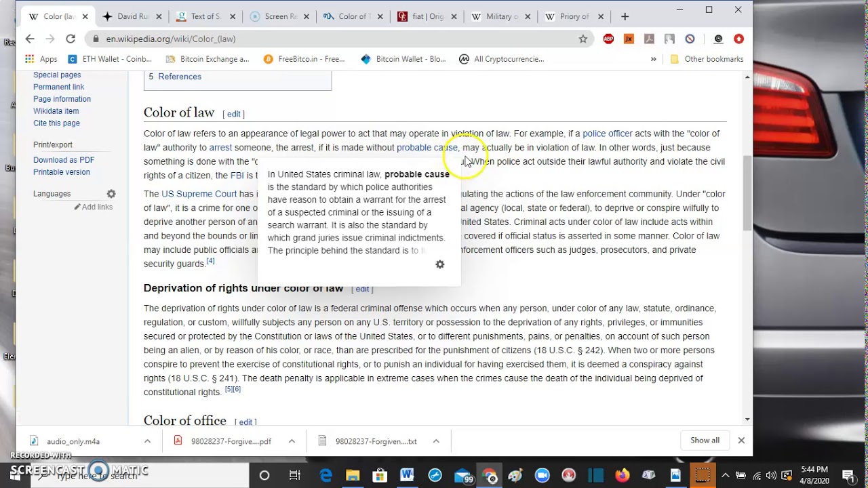Click Show all downloads button
The height and width of the screenshot is (488, 868).
(705, 441)
